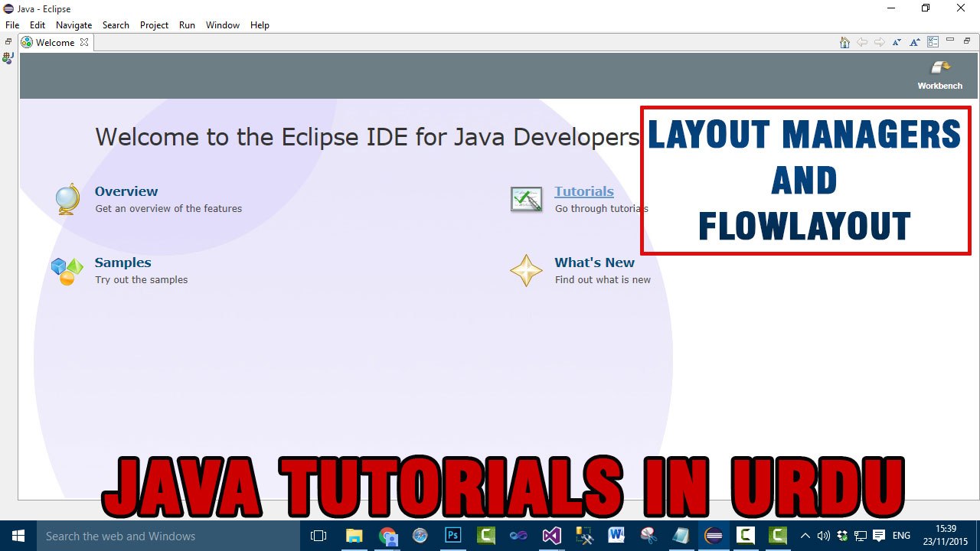
Task: Open Photoshop from the taskbar
Action: 452,536
